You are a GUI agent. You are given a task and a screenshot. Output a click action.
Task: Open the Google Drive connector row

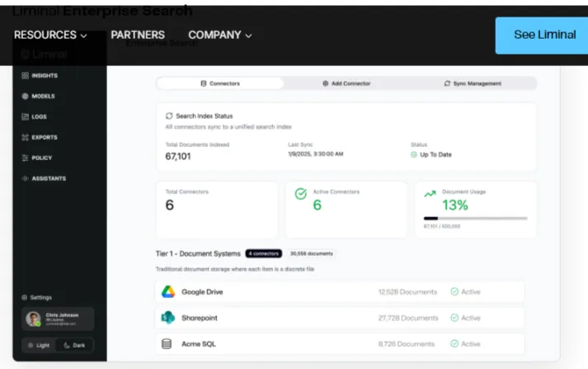point(340,291)
